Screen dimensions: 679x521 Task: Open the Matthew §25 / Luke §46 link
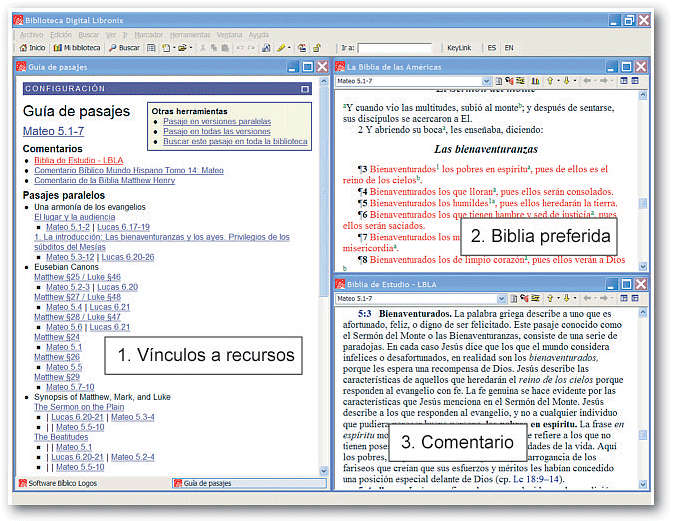coord(78,277)
